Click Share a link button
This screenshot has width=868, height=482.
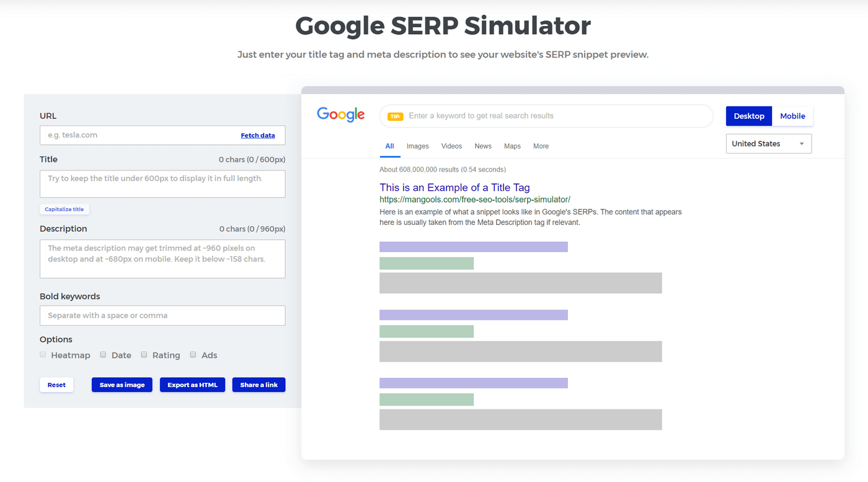[259, 385]
